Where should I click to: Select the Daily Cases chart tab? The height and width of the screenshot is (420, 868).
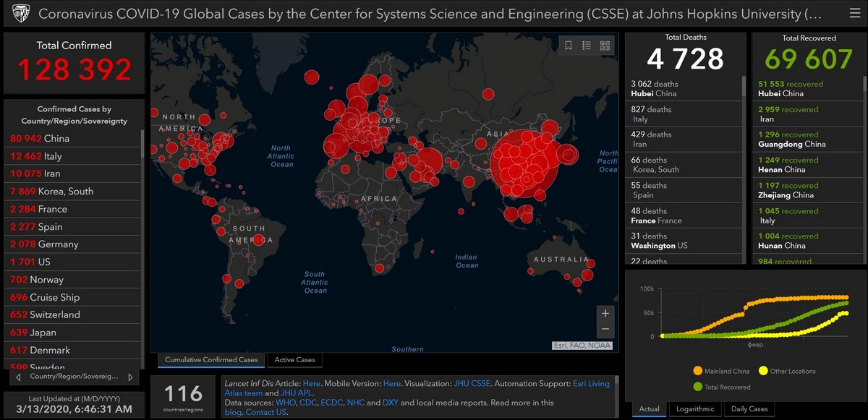point(749,409)
